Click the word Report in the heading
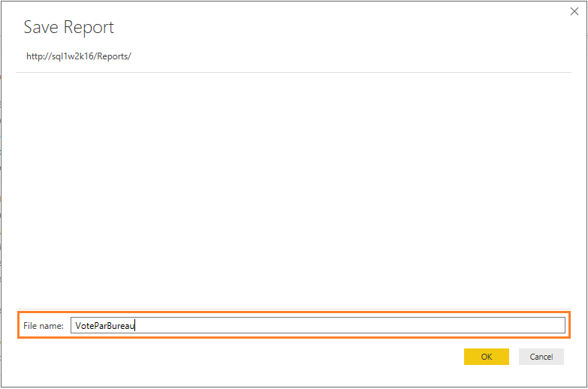The height and width of the screenshot is (389, 588). pyautogui.click(x=89, y=27)
